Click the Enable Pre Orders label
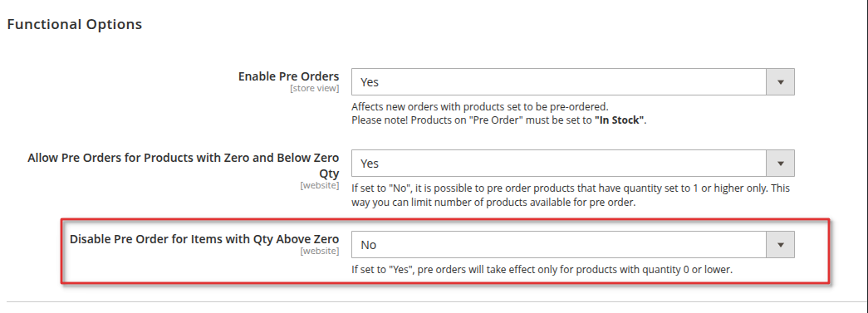Image resolution: width=868 pixels, height=313 pixels. click(x=288, y=76)
